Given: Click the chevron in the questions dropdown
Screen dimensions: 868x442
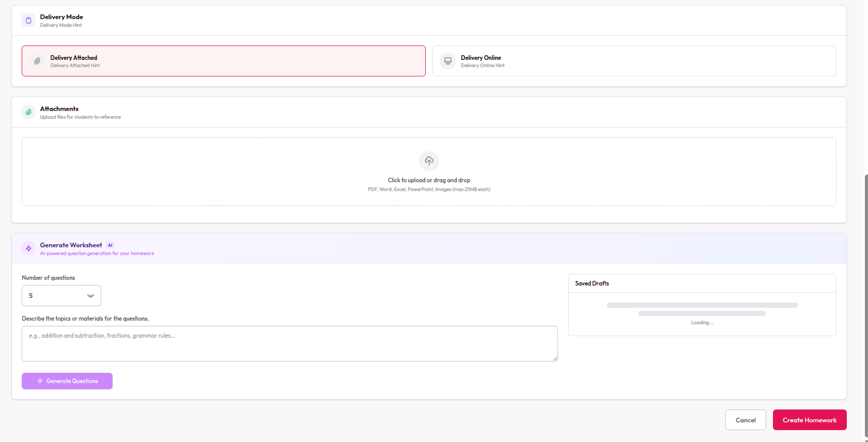Looking at the screenshot, I should pos(90,296).
